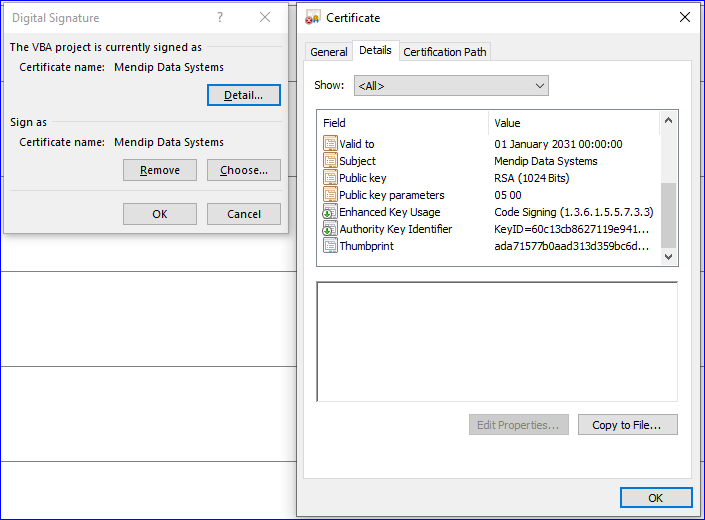Click the field list scroll down arrow
705x520 pixels.
[668, 257]
